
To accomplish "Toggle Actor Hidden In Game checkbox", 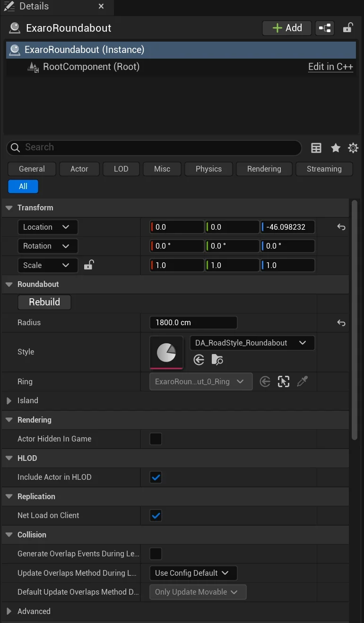I will point(156,439).
